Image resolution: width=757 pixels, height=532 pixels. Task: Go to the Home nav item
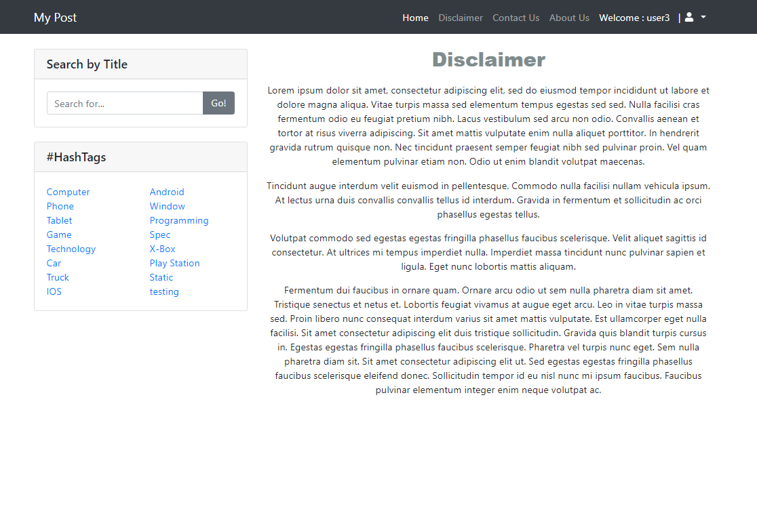pos(415,18)
